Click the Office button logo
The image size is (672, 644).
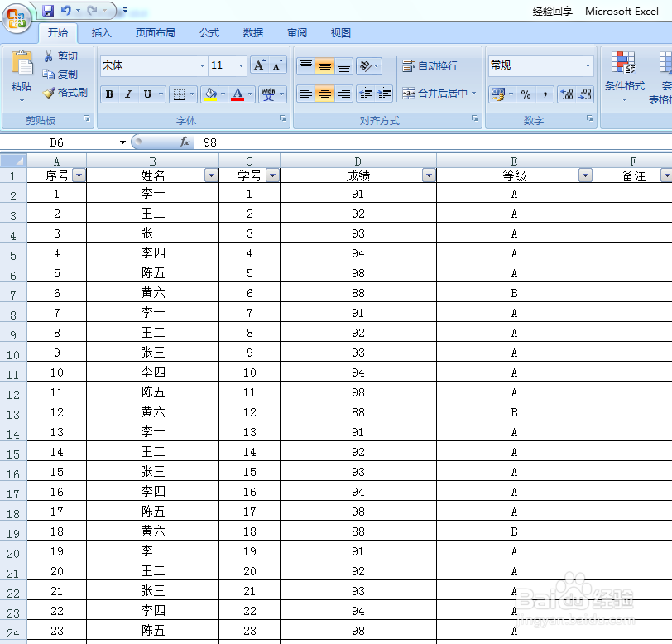pyautogui.click(x=17, y=18)
